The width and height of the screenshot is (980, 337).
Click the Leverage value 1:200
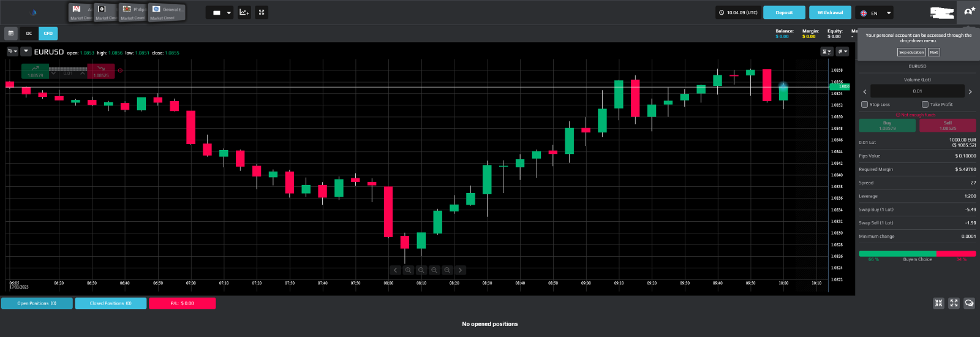pyautogui.click(x=970, y=196)
